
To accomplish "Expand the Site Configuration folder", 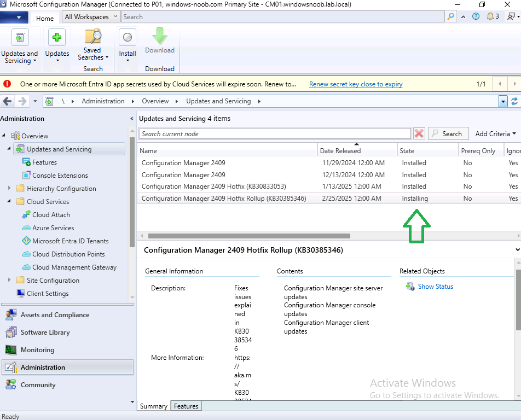I will (9, 280).
